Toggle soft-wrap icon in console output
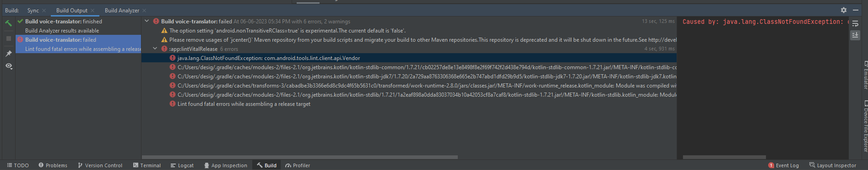The height and width of the screenshot is (170, 868). (855, 23)
